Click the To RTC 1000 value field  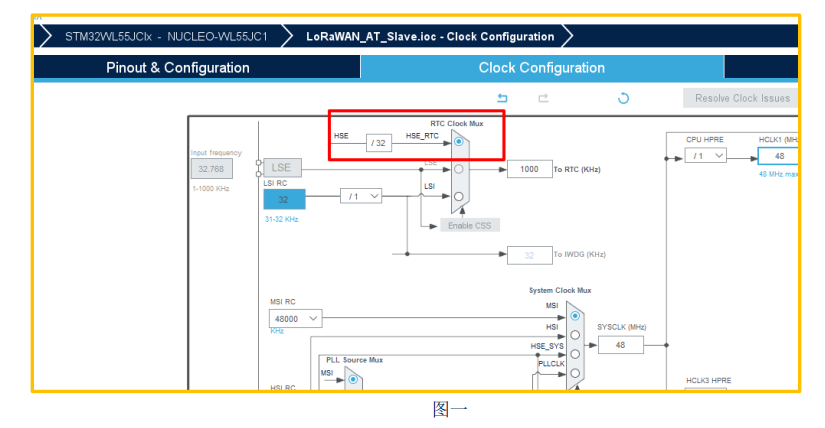tap(529, 169)
